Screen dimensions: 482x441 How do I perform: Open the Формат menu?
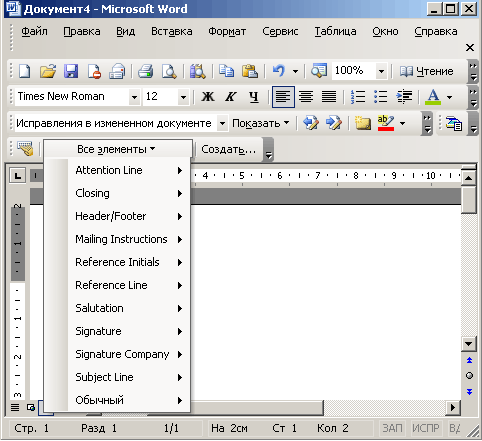[227, 31]
